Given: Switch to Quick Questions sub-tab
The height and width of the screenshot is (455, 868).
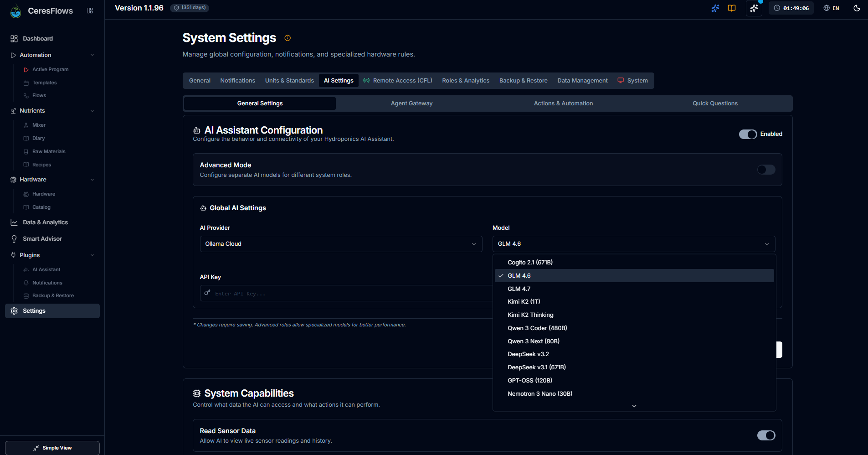Looking at the screenshot, I should pyautogui.click(x=715, y=103).
